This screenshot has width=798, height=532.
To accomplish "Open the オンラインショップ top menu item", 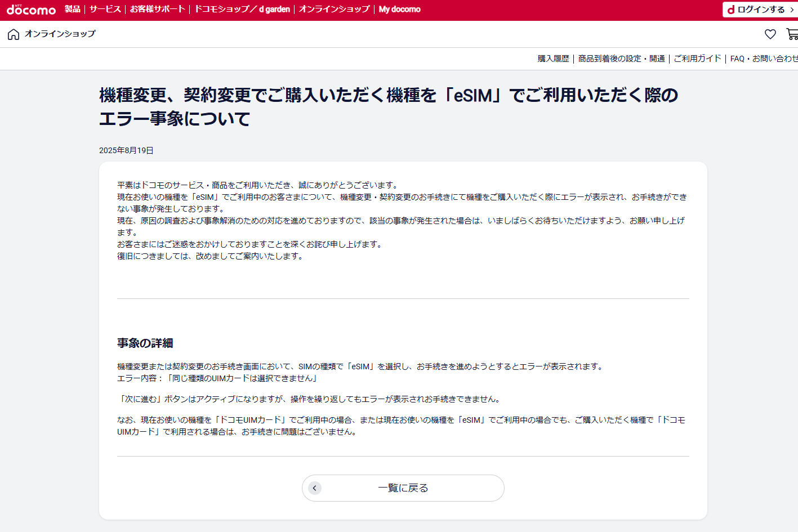I will tap(335, 9).
